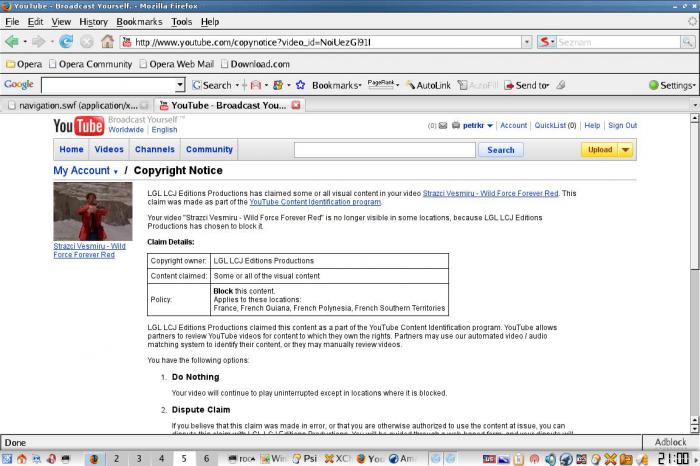Screen dimensions: 700x466
Task: Go to the Firefox Home page icon
Action: (107, 42)
